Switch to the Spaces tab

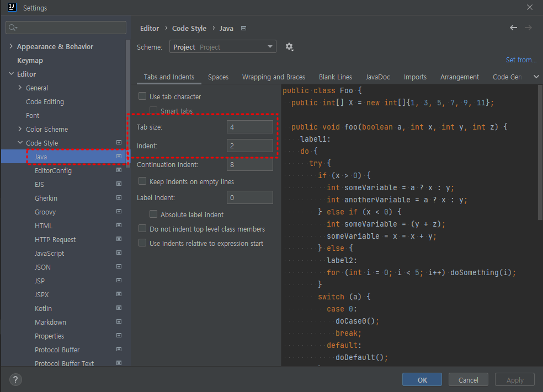click(218, 77)
